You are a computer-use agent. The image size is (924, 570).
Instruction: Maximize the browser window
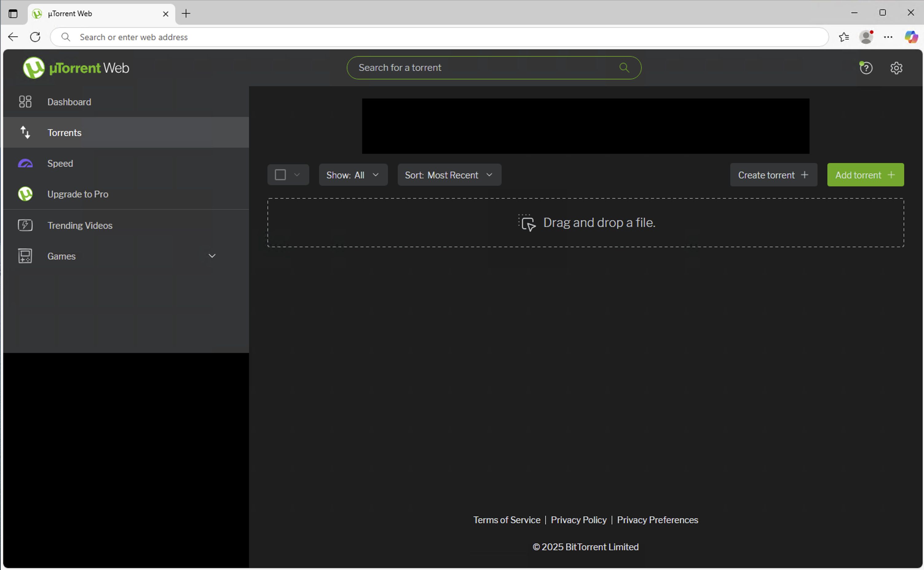[x=882, y=13]
